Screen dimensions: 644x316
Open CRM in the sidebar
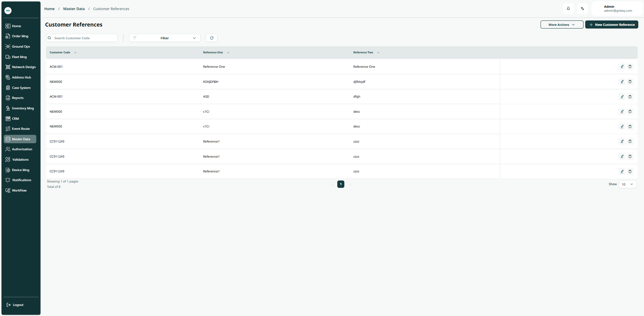click(x=20, y=119)
